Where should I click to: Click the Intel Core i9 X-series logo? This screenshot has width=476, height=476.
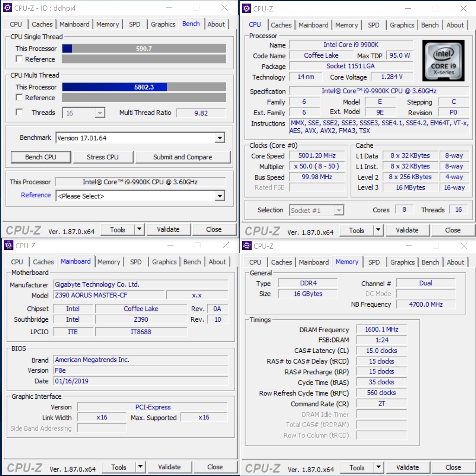tap(443, 60)
